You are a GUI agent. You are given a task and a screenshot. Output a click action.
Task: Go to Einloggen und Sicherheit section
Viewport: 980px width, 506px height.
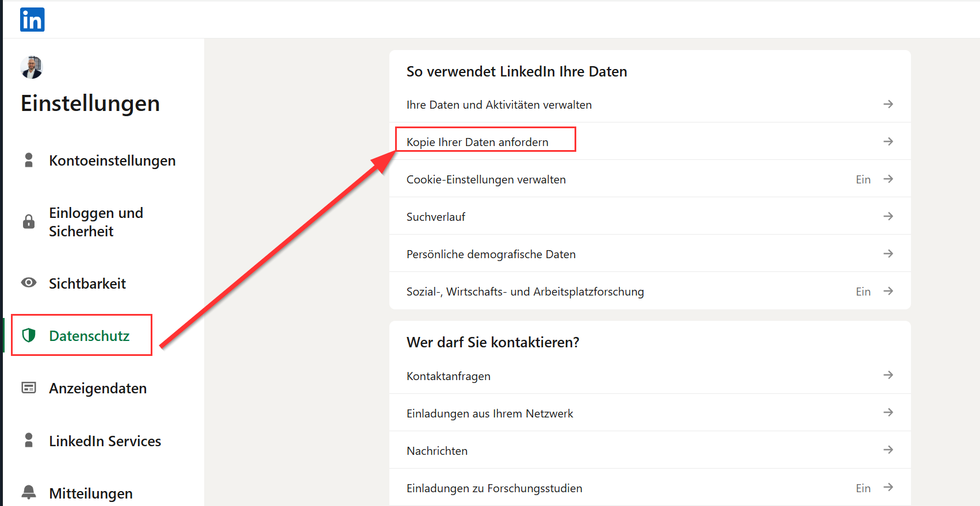tap(96, 222)
